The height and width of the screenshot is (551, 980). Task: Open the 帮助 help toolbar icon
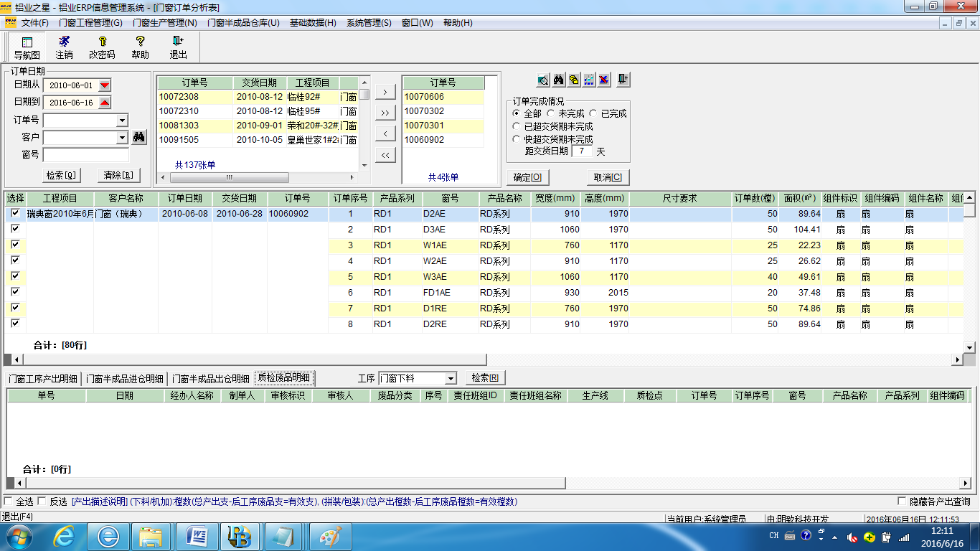[141, 47]
